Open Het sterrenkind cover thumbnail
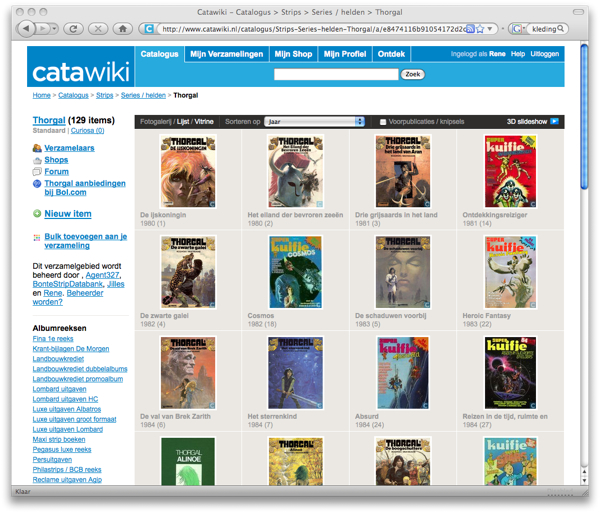 click(295, 373)
